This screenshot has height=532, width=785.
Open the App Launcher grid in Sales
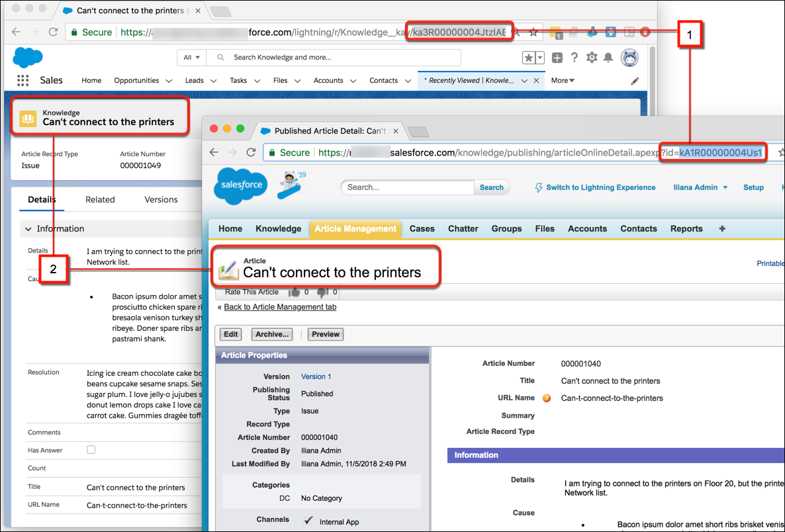coord(23,80)
